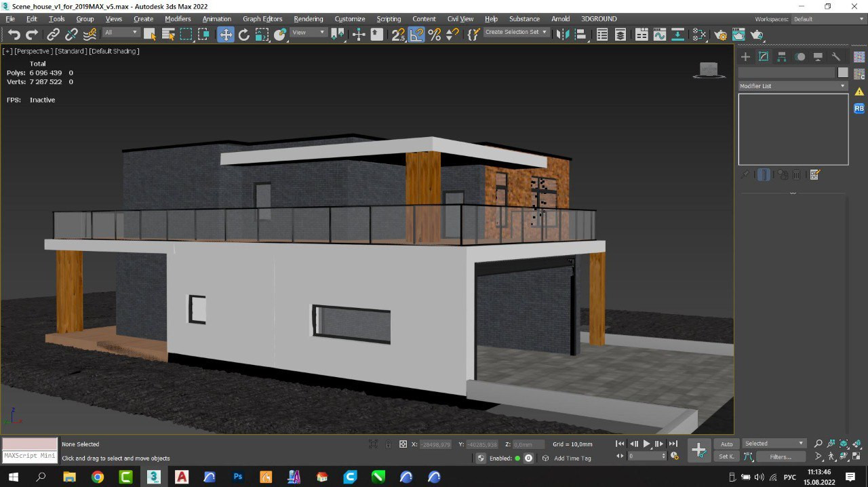Screen dimensions: 868x487
Task: Expand the Modifier List dropdown
Action: point(793,86)
